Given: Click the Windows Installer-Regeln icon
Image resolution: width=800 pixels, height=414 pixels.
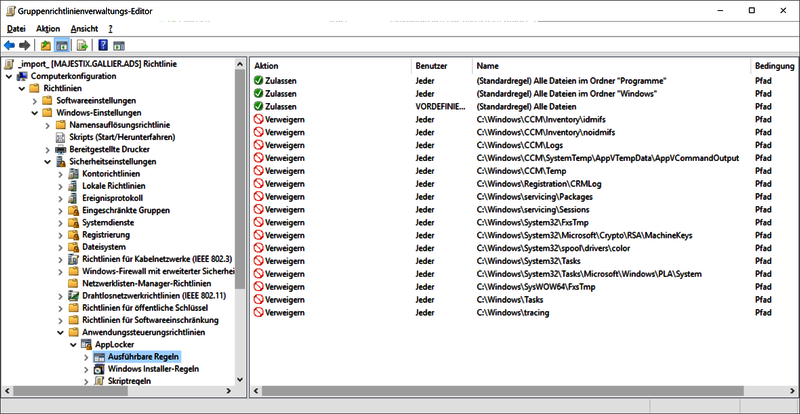Looking at the screenshot, I should pos(99,369).
